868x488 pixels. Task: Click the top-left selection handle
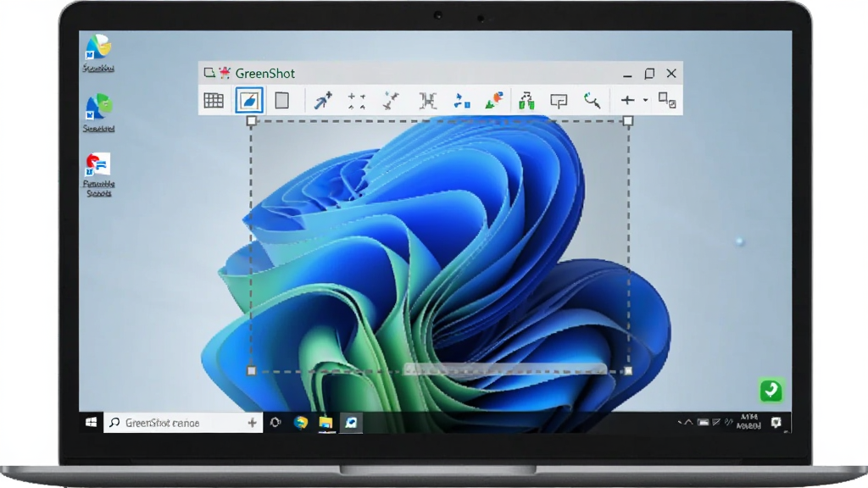(x=251, y=120)
